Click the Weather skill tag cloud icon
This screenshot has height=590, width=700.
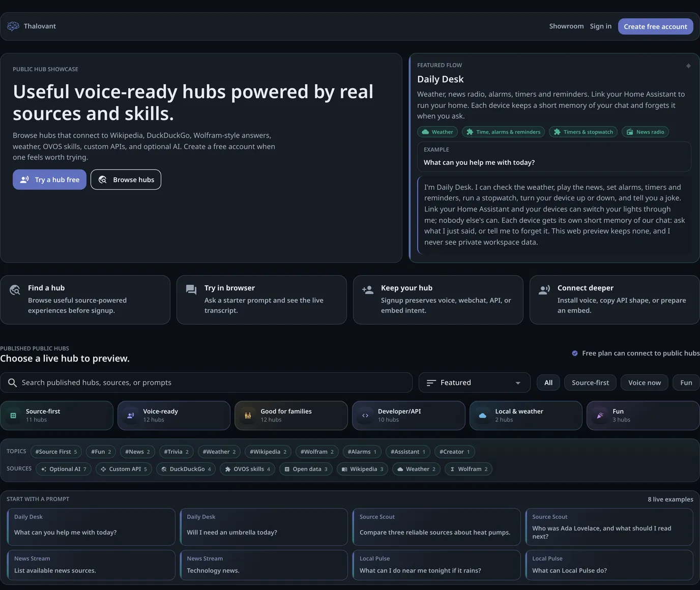[x=425, y=132]
